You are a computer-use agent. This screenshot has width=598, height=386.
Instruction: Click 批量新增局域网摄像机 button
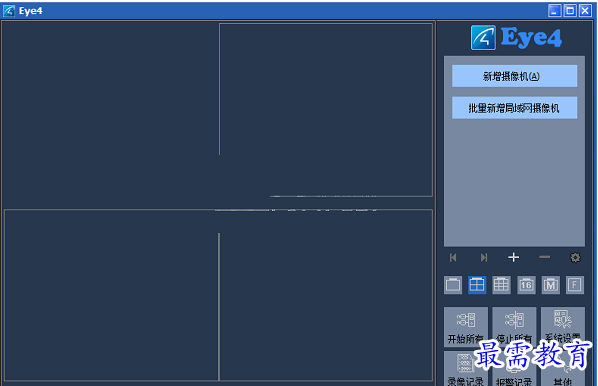coord(514,108)
